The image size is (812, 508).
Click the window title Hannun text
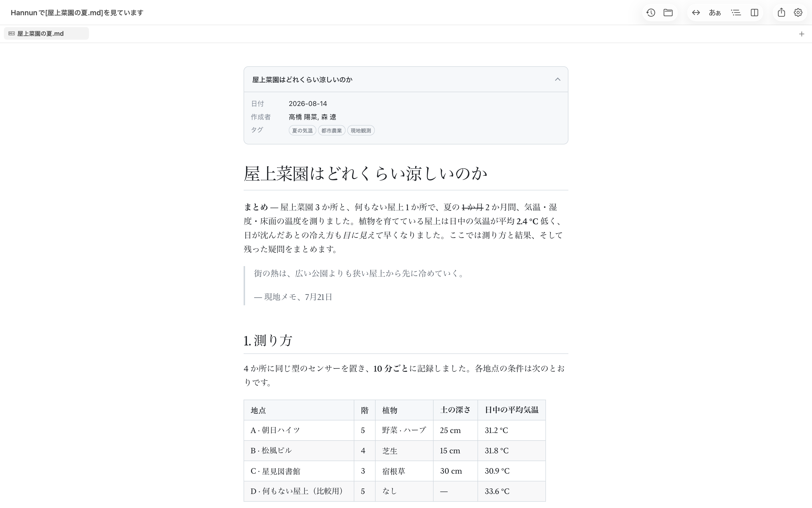click(77, 13)
